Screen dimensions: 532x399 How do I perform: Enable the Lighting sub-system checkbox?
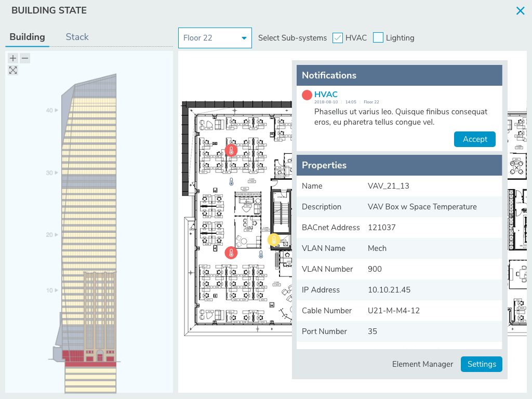tap(378, 37)
